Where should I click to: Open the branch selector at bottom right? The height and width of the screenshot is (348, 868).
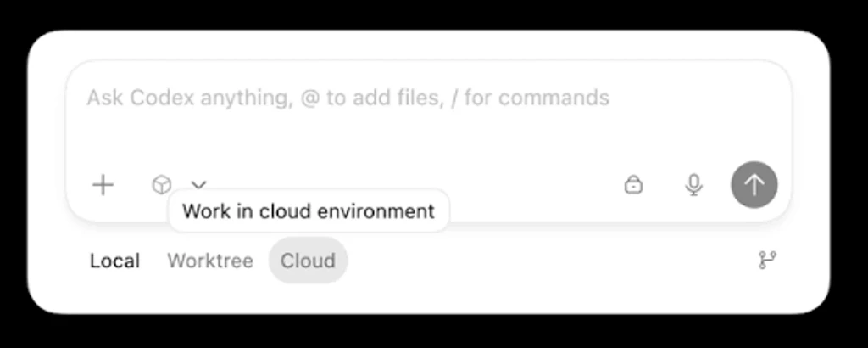tap(767, 260)
